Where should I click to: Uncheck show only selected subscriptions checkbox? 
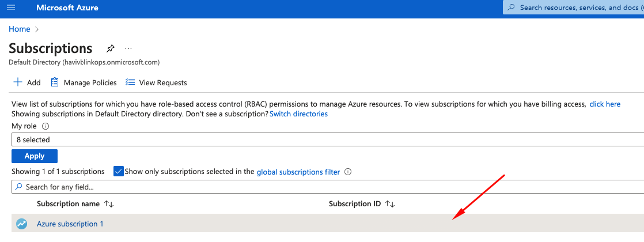(x=119, y=171)
